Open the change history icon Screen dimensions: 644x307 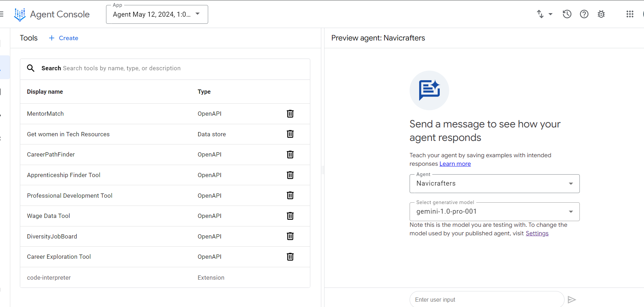pos(567,14)
